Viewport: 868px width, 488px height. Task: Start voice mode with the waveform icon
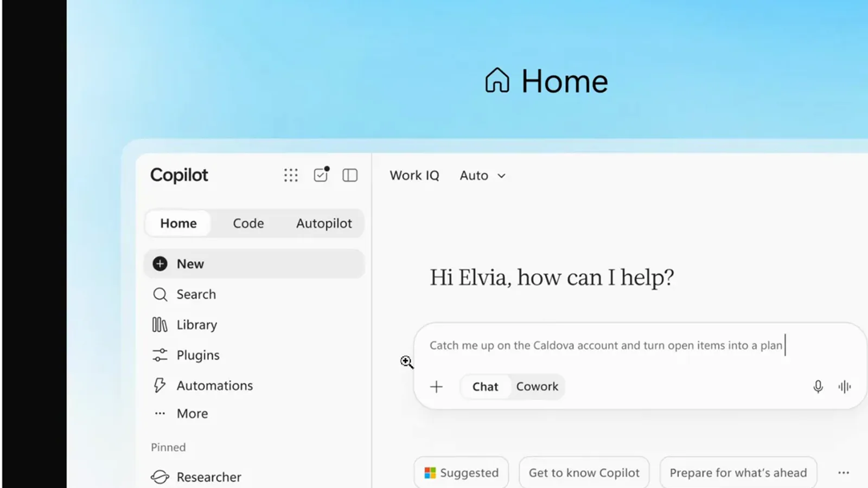click(845, 387)
